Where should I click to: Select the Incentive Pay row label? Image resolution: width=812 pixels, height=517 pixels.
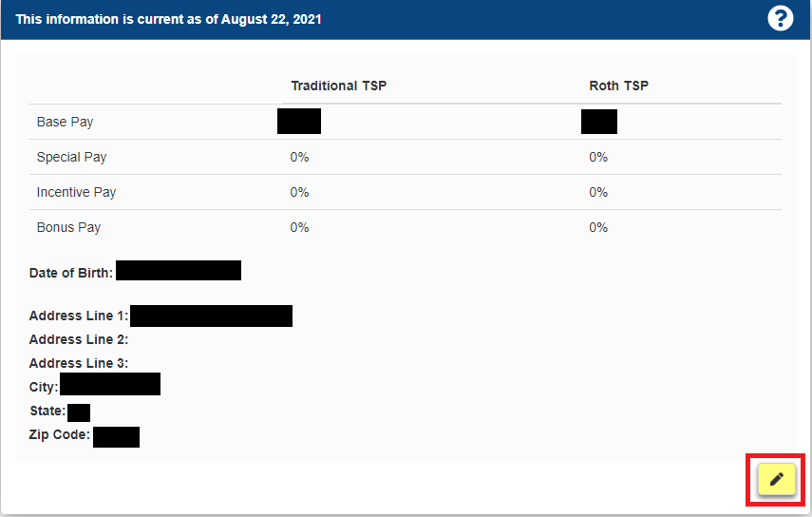[76, 192]
